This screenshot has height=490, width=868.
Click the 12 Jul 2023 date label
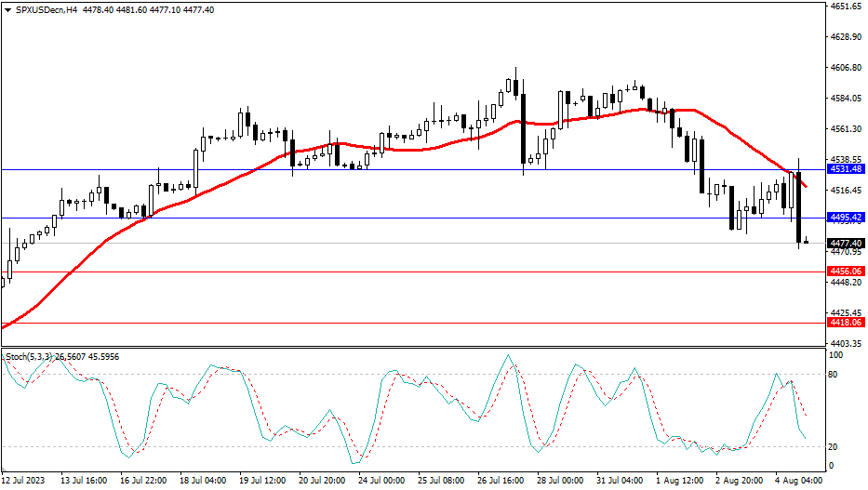25,481
